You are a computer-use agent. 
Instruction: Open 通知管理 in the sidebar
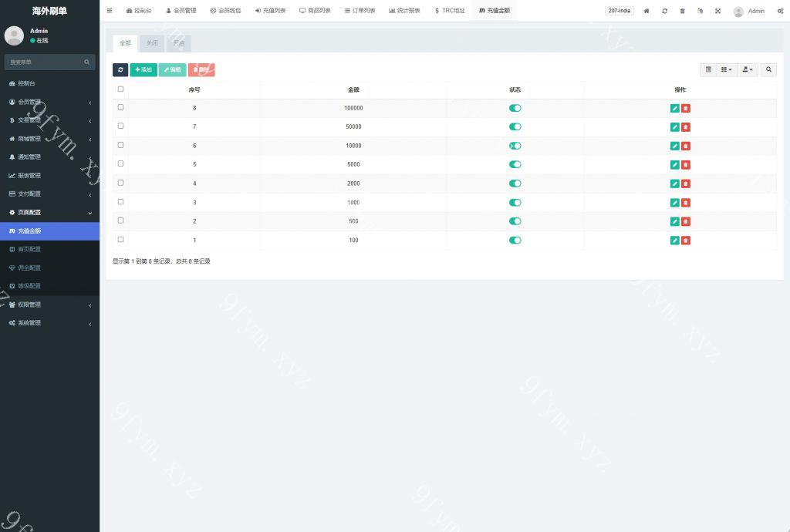coord(49,157)
